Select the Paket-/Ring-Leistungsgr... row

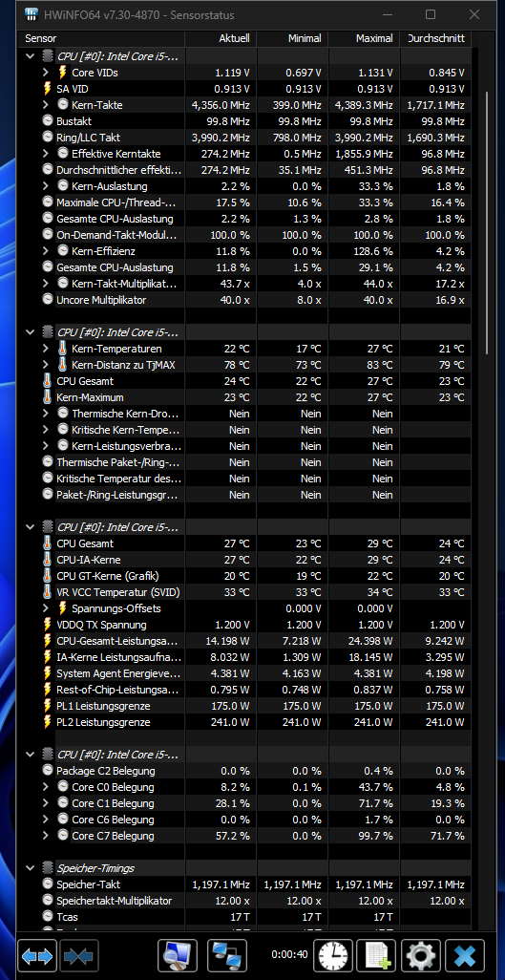coord(245,495)
